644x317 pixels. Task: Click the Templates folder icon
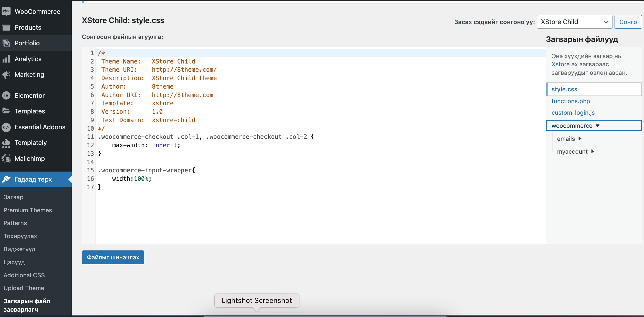[x=6, y=111]
